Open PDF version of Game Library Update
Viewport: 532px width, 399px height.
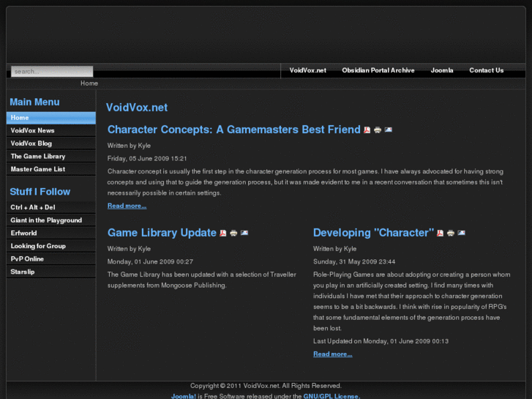pos(223,233)
